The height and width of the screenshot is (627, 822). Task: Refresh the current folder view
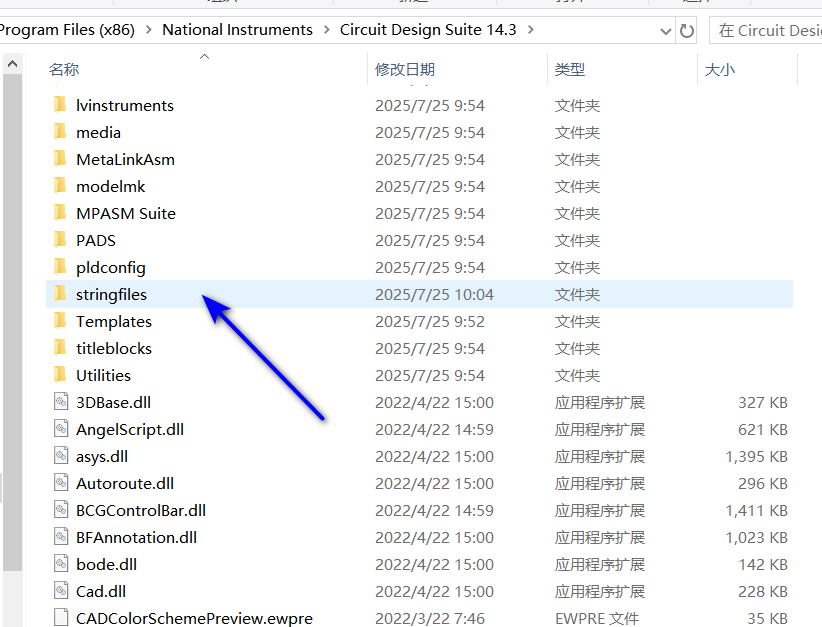click(x=687, y=30)
